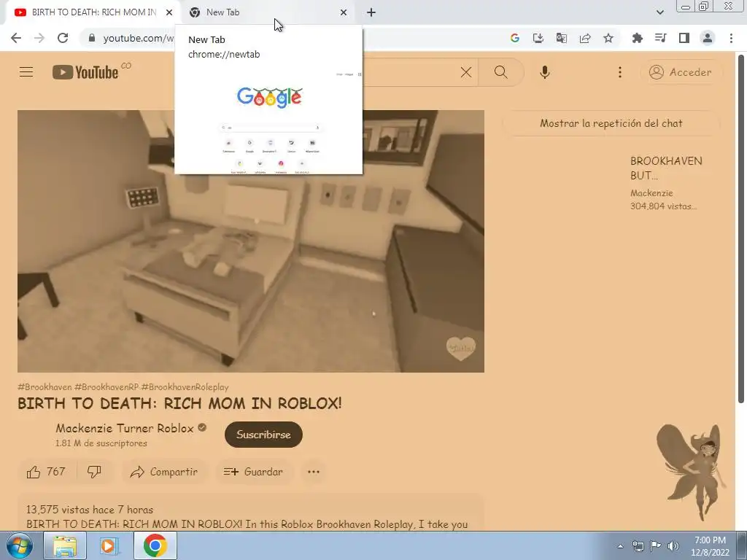Open a new browser tab with plus
747x560 pixels.
point(371,12)
